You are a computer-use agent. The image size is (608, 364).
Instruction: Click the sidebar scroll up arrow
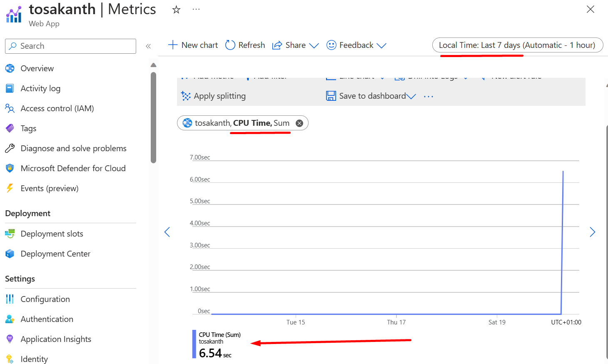(153, 65)
